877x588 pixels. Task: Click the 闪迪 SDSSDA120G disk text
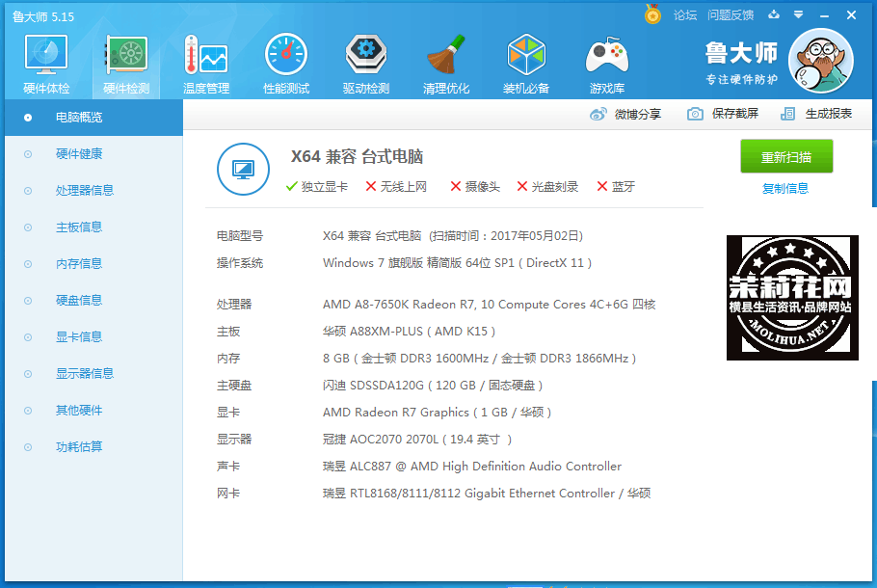point(433,386)
